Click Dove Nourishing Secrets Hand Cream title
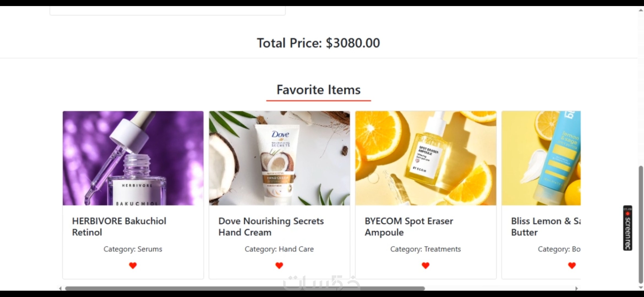Viewport: 644px width, 297px height. coord(271,227)
